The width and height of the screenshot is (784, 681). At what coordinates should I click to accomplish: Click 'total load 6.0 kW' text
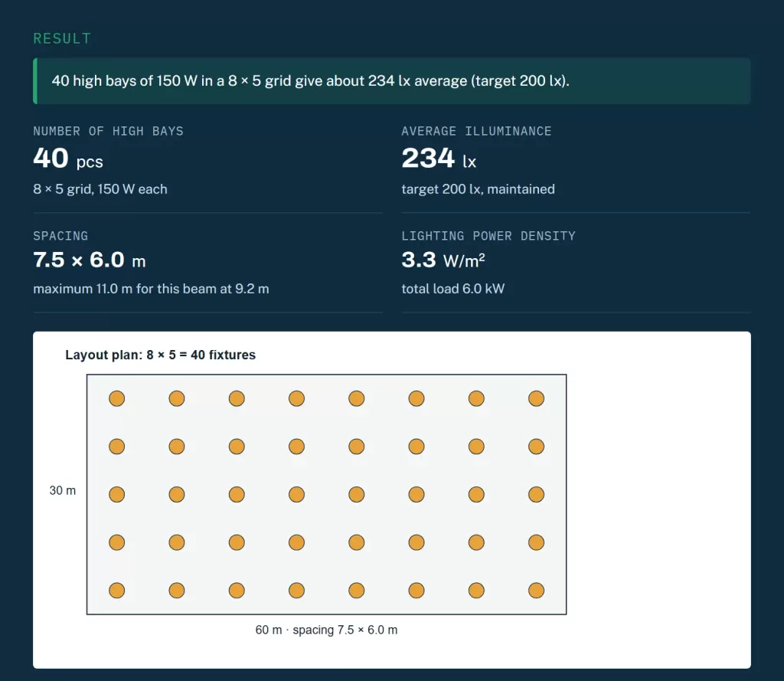(x=453, y=289)
